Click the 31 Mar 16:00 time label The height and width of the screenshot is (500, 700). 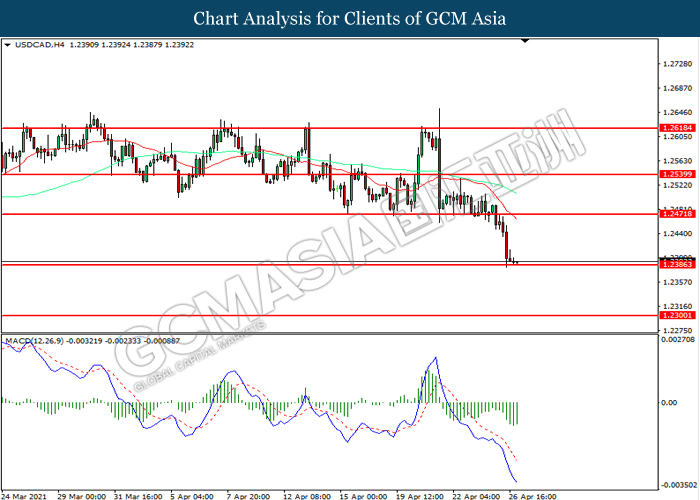pyautogui.click(x=138, y=496)
